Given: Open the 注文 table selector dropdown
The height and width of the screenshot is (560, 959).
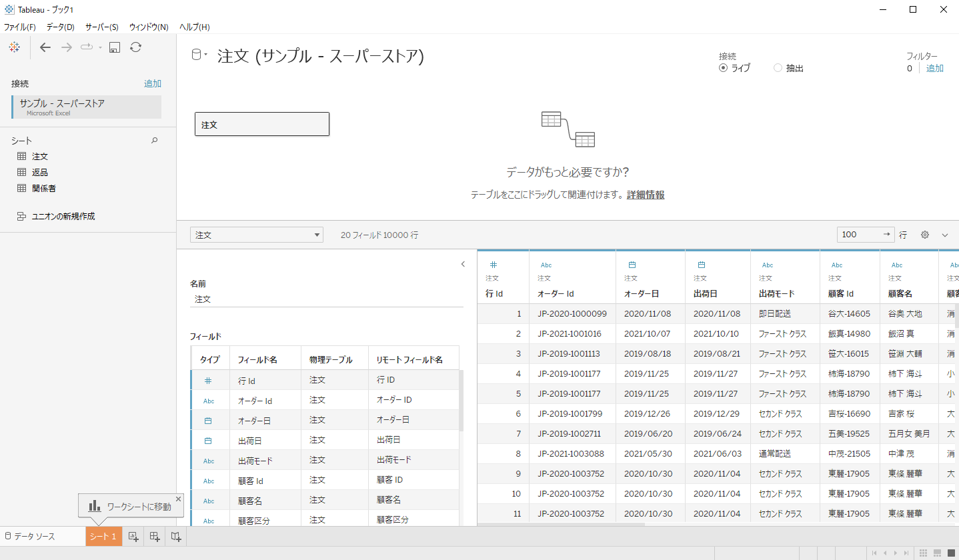Looking at the screenshot, I should point(256,235).
